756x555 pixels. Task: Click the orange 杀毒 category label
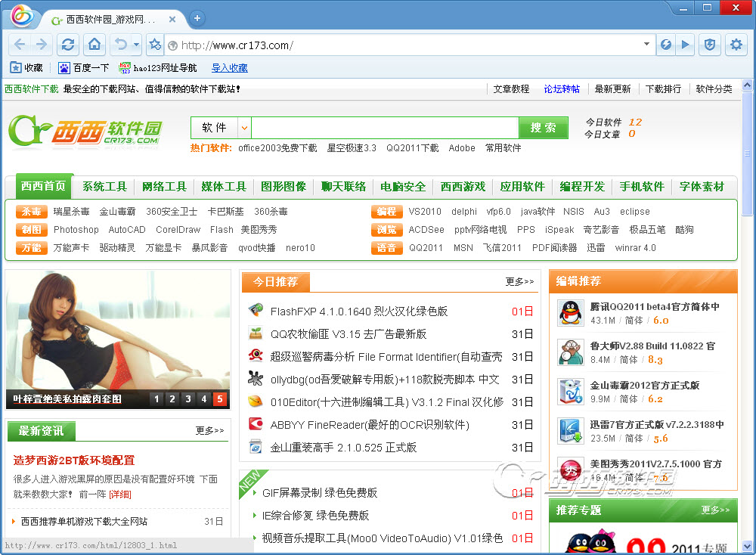31,211
